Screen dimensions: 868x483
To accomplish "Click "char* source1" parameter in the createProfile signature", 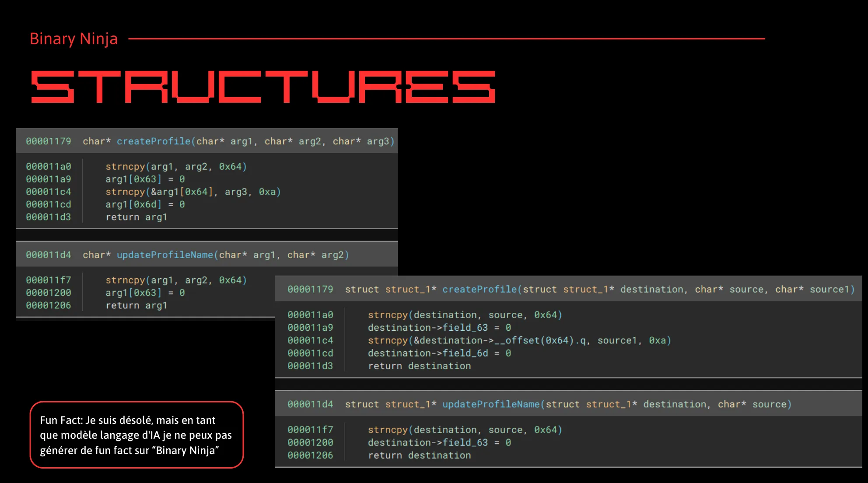I will 812,290.
